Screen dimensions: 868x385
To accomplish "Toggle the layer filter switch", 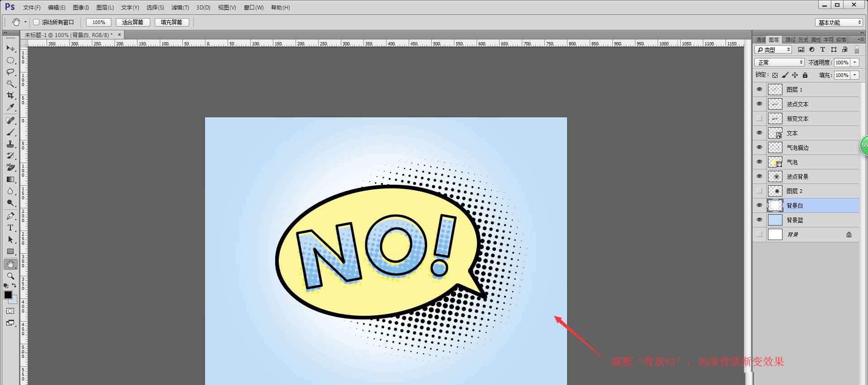I will pos(856,50).
